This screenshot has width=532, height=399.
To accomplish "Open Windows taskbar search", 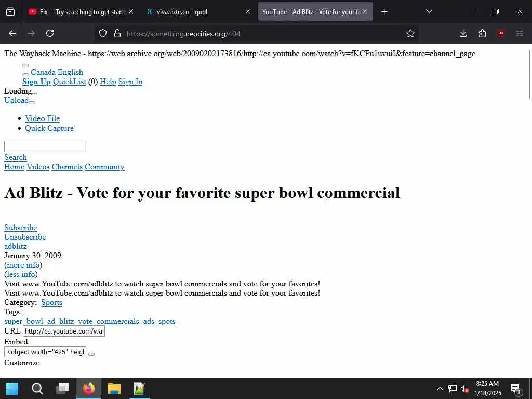I will click(37, 389).
